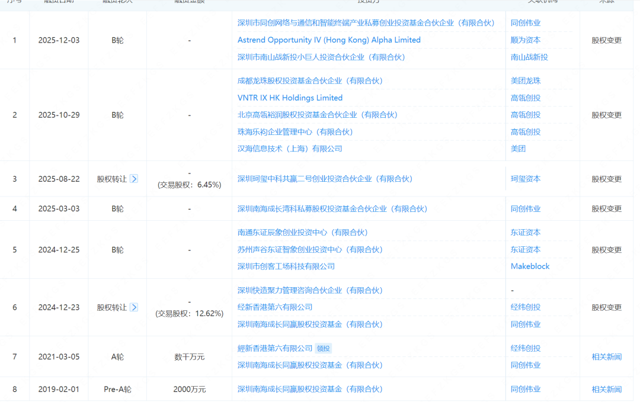Open 成都龙珠股权投资基金合伙企业 investor link
The image size is (640, 402).
coord(309,81)
